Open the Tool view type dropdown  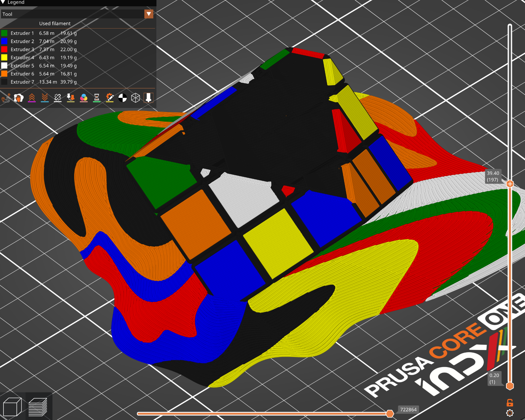coord(77,14)
